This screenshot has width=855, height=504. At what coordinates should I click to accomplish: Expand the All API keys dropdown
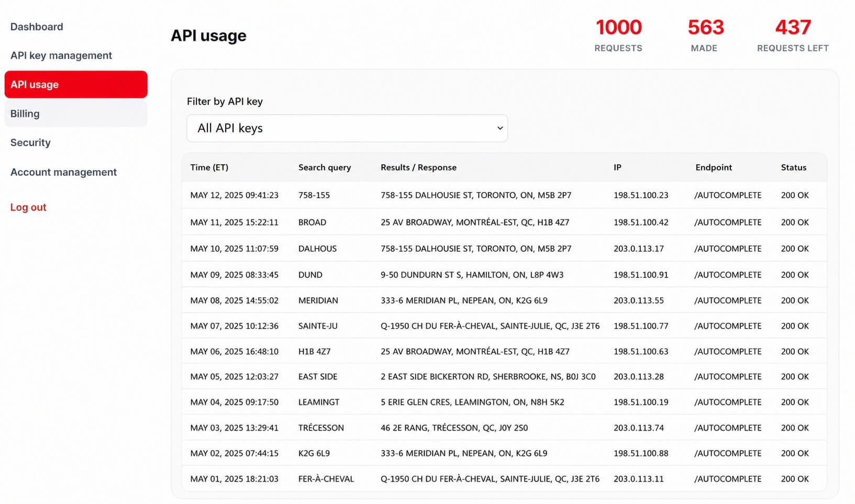pyautogui.click(x=347, y=128)
